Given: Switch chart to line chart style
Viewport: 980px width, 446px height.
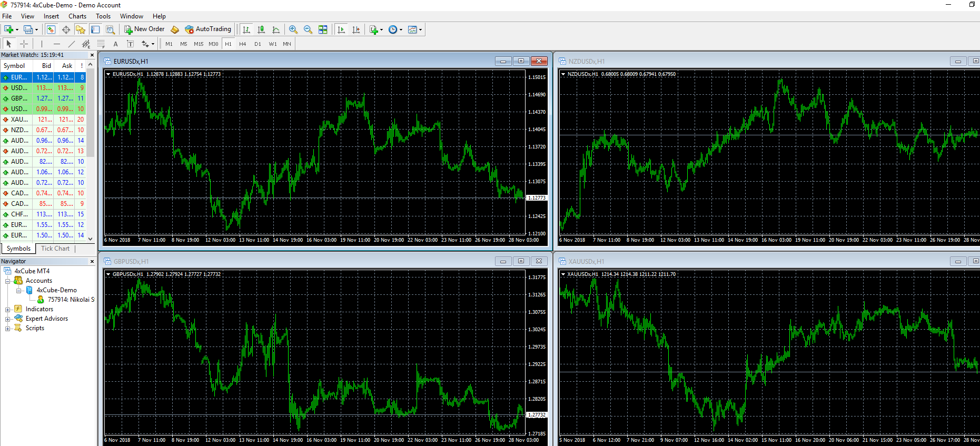Looking at the screenshot, I should pyautogui.click(x=276, y=29).
